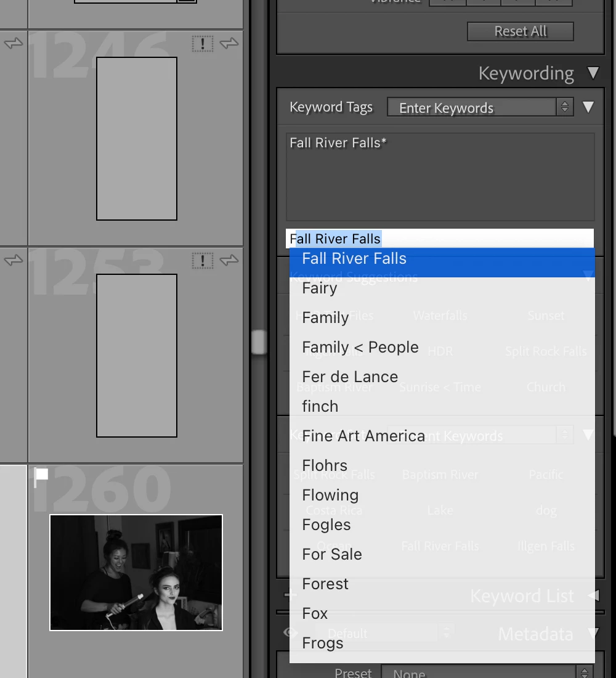This screenshot has height=678, width=616.
Task: Click the grid vertical scrollbar handle
Action: point(259,342)
